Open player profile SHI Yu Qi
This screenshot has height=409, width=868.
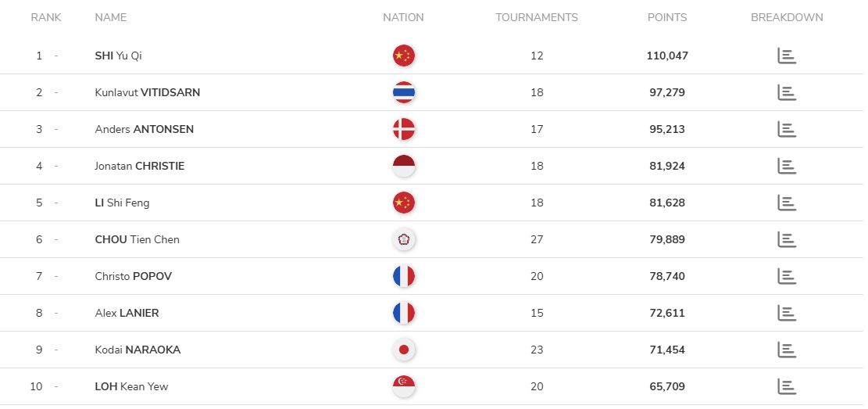(x=118, y=56)
